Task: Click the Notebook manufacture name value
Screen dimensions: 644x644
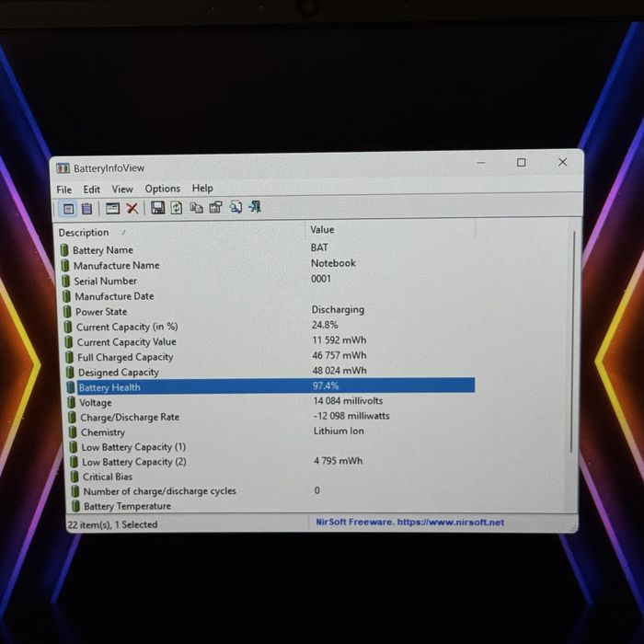Action: pos(333,263)
